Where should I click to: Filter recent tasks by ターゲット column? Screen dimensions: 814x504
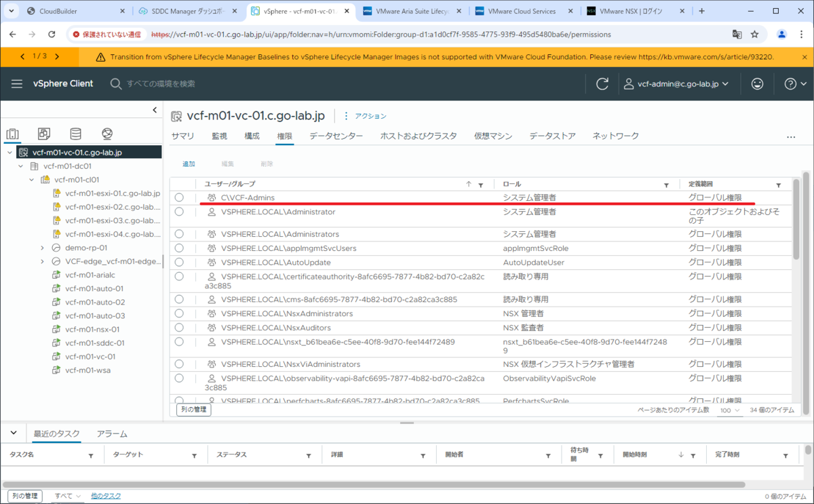coord(195,456)
